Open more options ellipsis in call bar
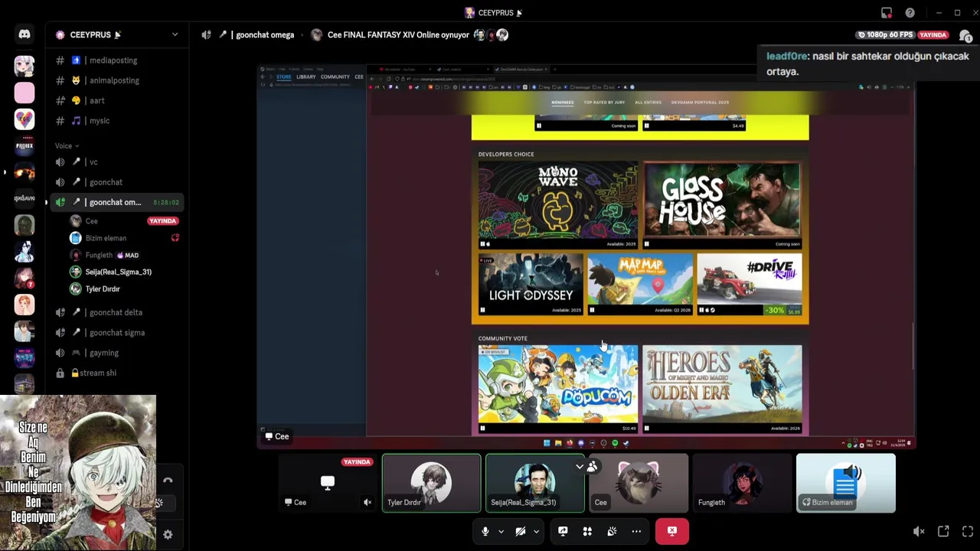Viewport: 980px width, 551px height. coord(636,531)
